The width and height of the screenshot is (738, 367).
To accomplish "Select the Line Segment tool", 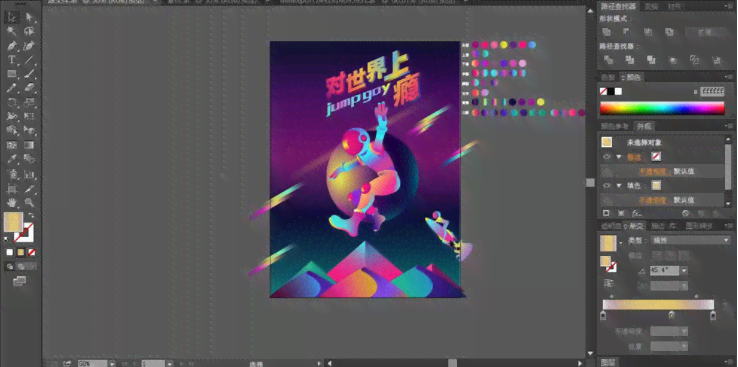I will coord(29,60).
